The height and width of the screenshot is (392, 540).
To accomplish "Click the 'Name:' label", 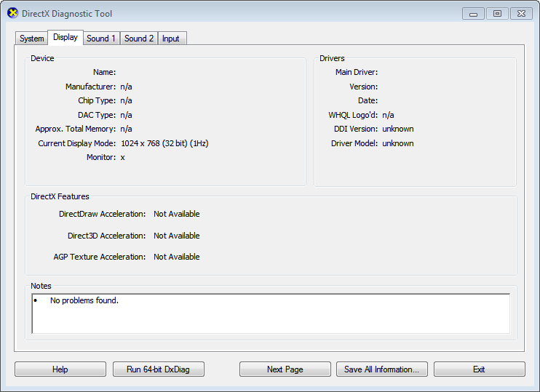I will [104, 72].
